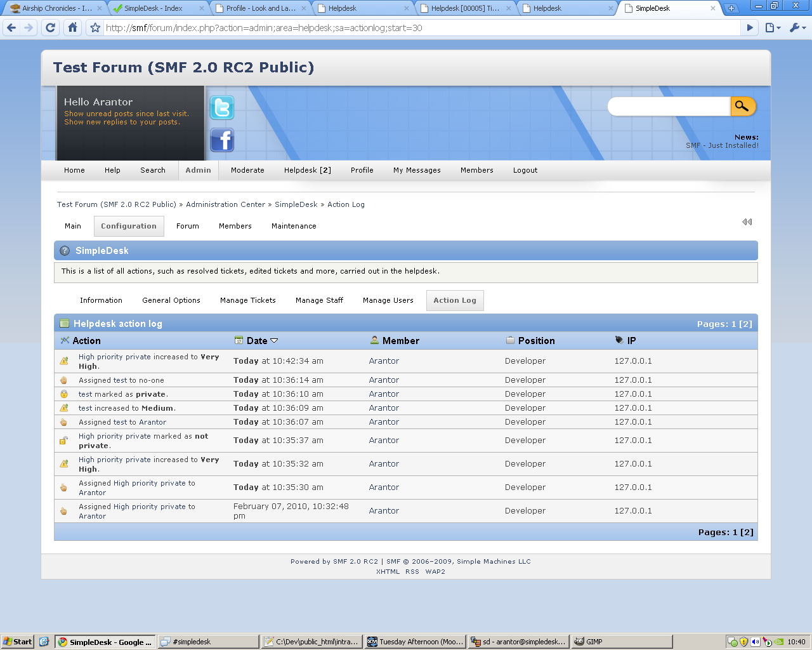The height and width of the screenshot is (650, 812).
Task: Go to page 2 in bottom pagination
Action: point(747,532)
